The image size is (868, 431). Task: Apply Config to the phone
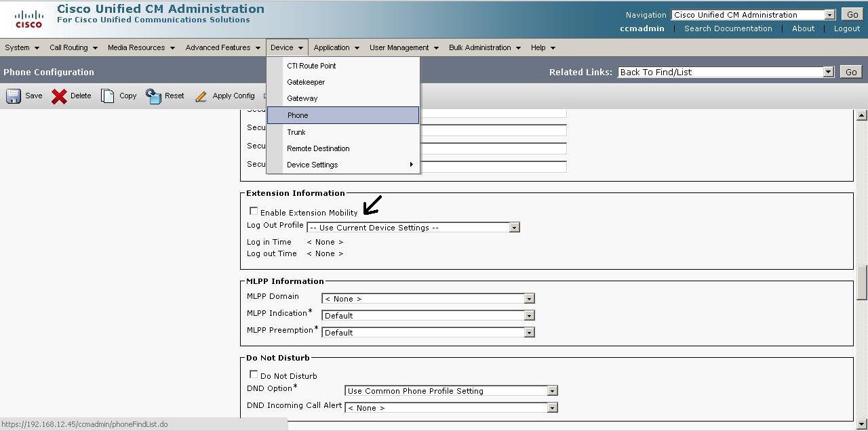225,96
